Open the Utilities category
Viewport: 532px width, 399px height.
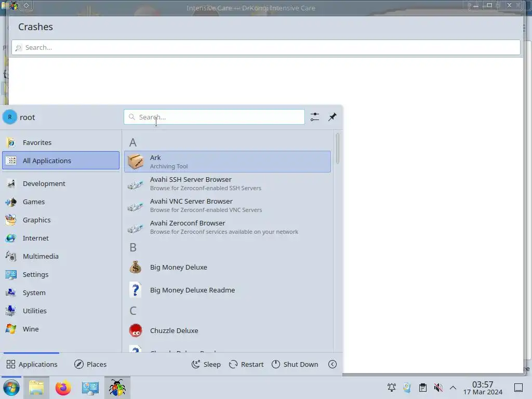(x=61, y=311)
